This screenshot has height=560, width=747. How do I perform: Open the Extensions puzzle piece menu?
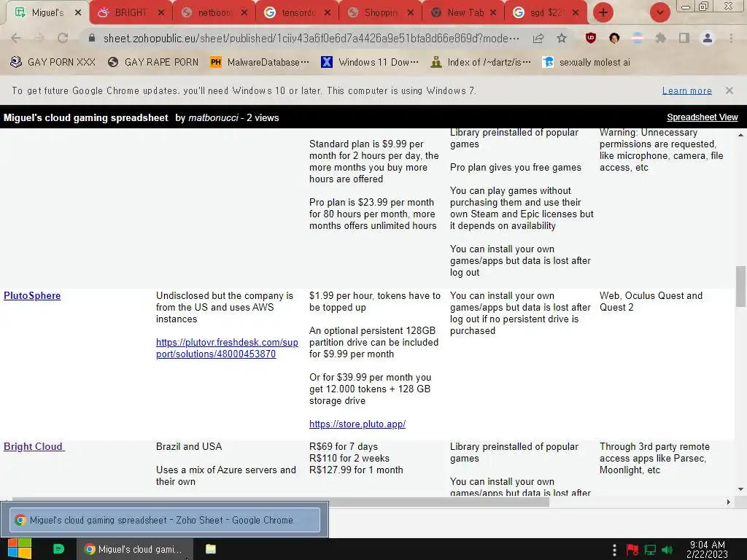click(x=661, y=38)
